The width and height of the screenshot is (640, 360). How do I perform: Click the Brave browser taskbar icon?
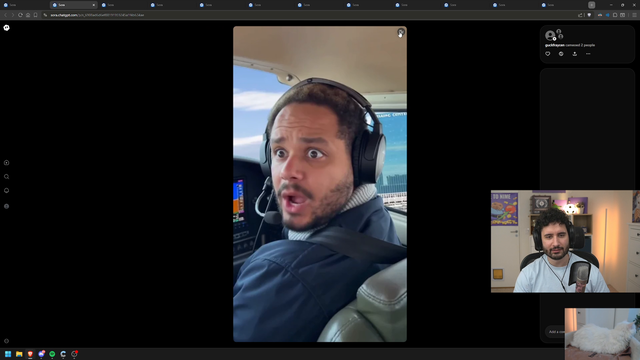point(30,354)
